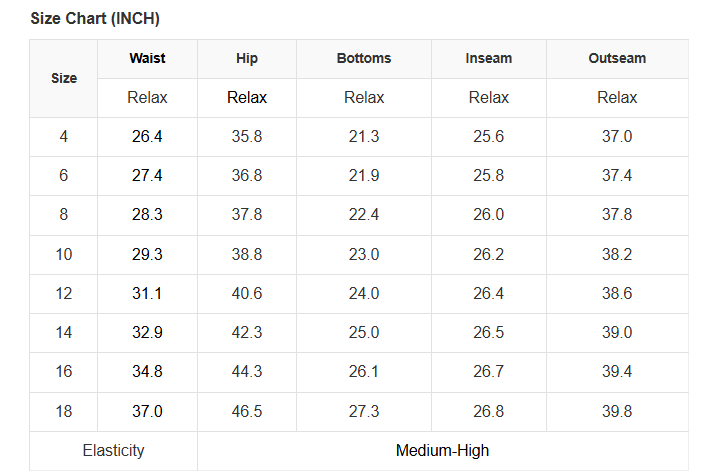Select hip value 40.6
The width and height of the screenshot is (718, 474).
[247, 293]
